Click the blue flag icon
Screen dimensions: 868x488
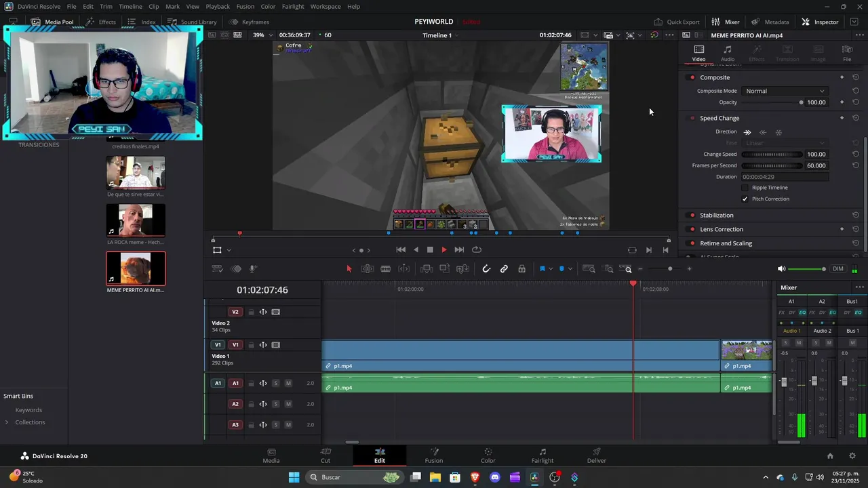click(x=542, y=269)
